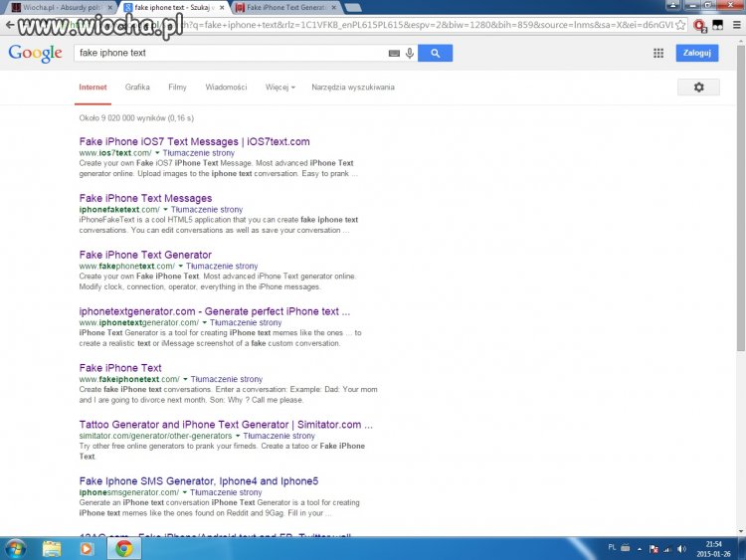Expand arrow next to iphonesmsgenerator.com URL

[x=185, y=493]
